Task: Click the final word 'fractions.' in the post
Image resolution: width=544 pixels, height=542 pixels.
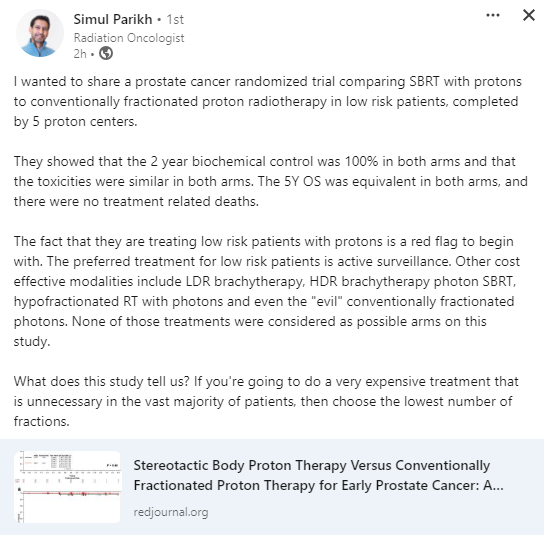Action: (x=42, y=422)
